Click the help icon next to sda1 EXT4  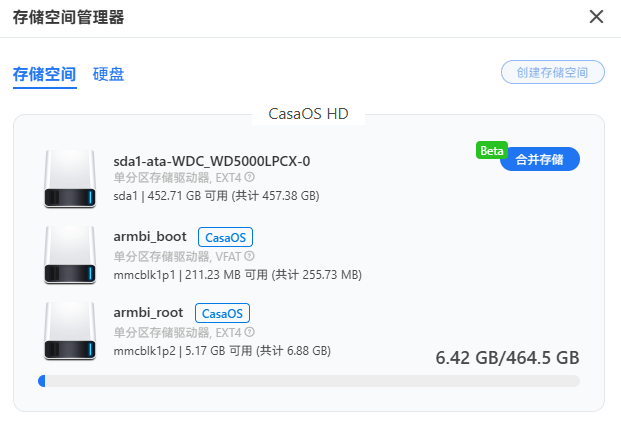click(249, 179)
